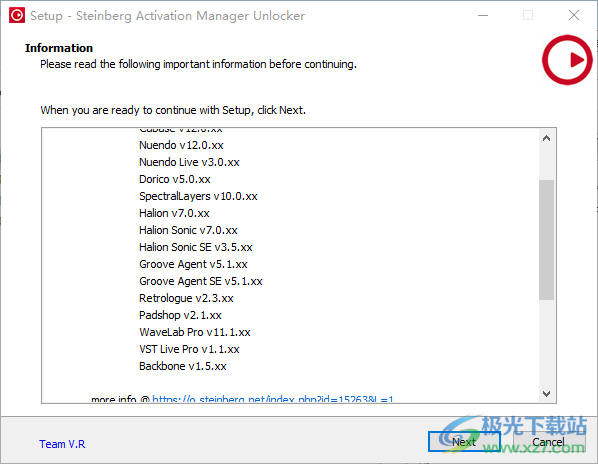Click the 'When you are ready' text
Screen dimensions: 598x464
point(173,110)
